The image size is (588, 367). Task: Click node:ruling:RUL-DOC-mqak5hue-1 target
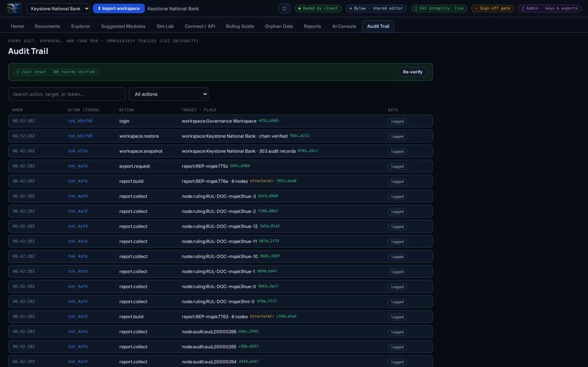218,271
